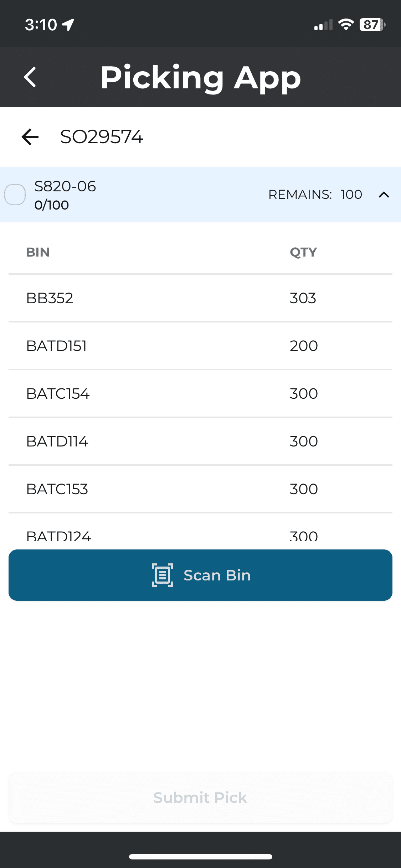Tap the S820-06 item header row

[200, 195]
